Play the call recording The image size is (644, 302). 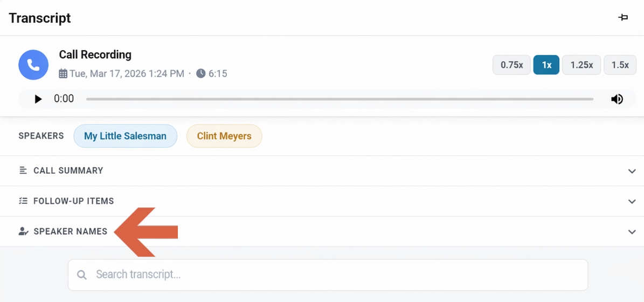(38, 99)
